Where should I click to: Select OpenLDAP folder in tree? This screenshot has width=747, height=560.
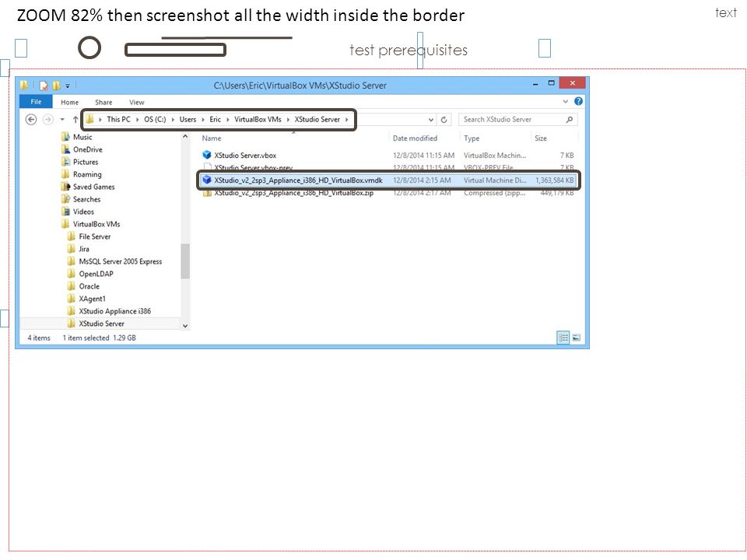point(96,274)
